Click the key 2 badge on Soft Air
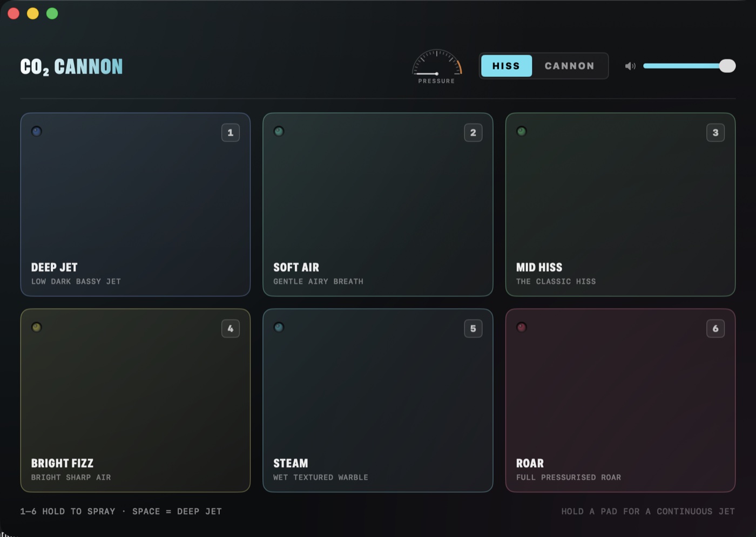 point(473,133)
